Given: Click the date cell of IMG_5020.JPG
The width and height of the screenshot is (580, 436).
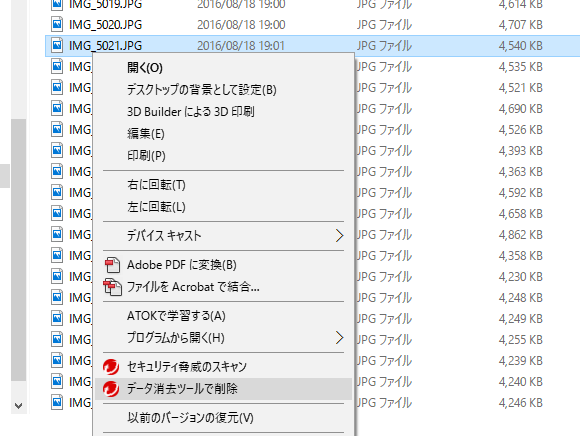Looking at the screenshot, I should pos(241,25).
